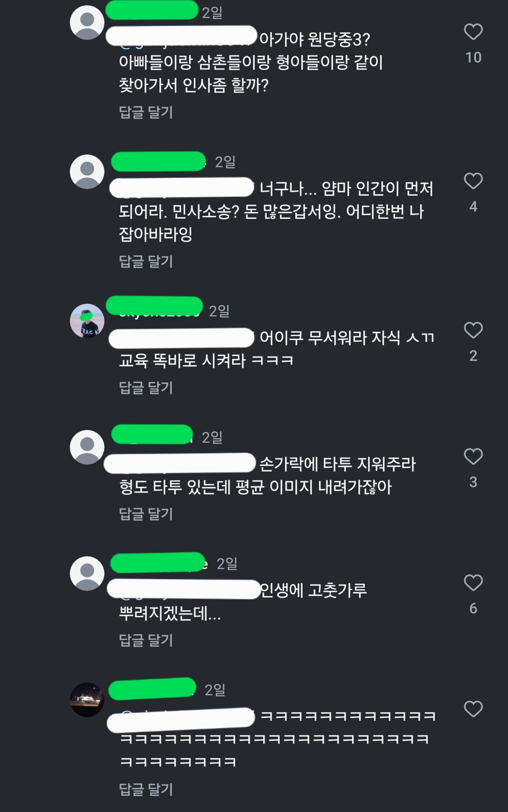Screen dimensions: 508x812
Task: Tap 답글 달기 under the 민사소송 comment
Action: pos(146,262)
